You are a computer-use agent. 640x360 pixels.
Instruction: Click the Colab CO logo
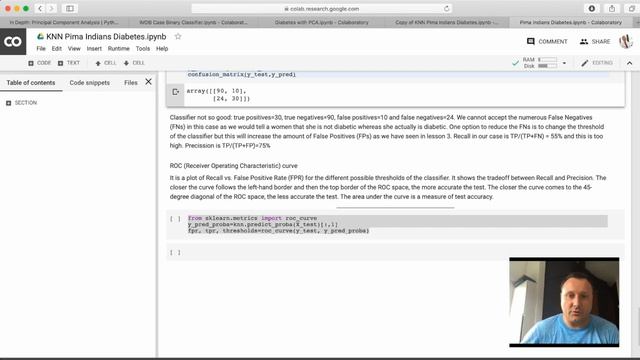pyautogui.click(x=13, y=41)
